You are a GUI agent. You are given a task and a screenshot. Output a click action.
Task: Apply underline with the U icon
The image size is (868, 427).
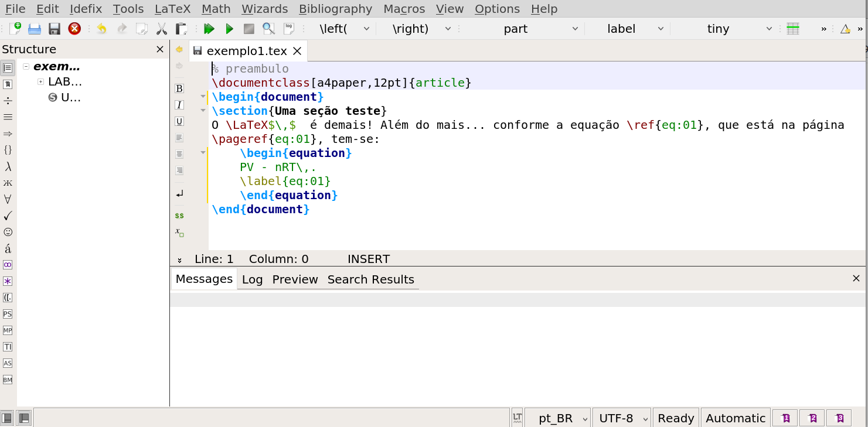[179, 121]
